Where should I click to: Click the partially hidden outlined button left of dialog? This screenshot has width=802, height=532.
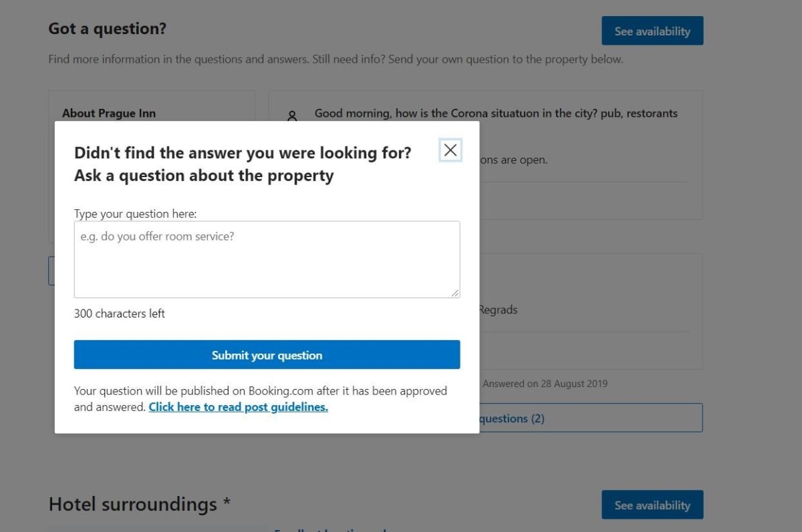[51, 271]
